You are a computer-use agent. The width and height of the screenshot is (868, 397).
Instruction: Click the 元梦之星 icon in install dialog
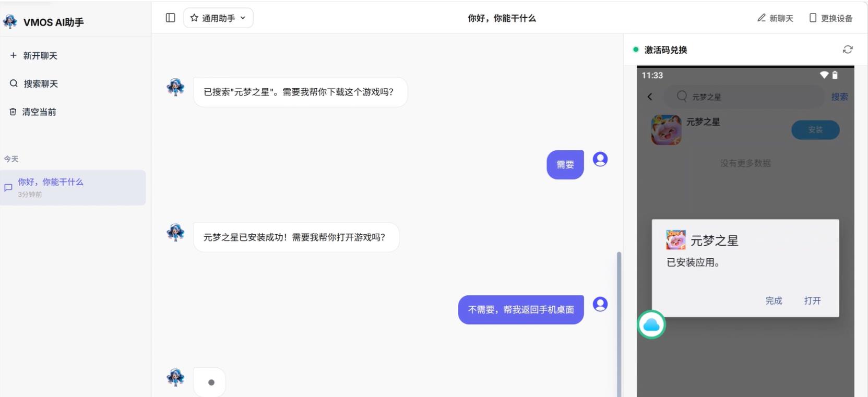(676, 240)
